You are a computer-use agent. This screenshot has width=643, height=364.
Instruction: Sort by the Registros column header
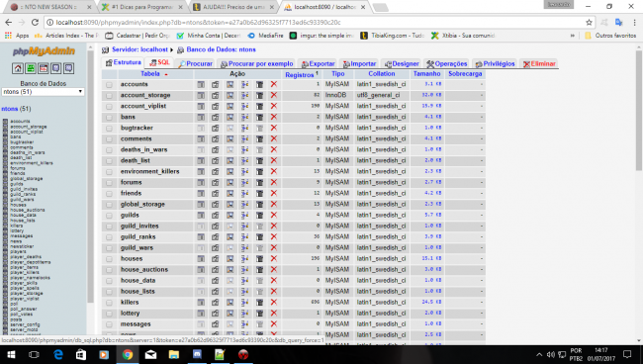(x=300, y=75)
